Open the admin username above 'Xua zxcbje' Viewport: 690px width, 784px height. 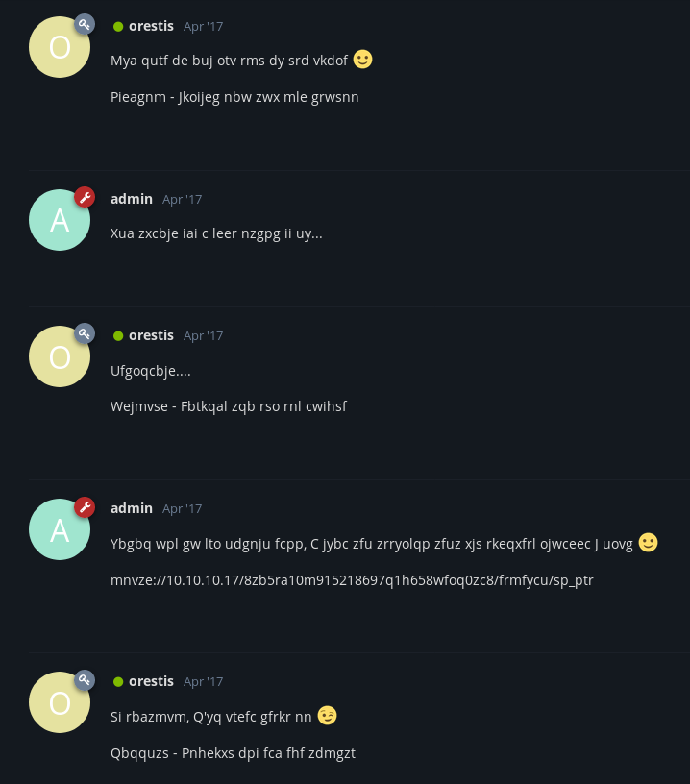132,199
